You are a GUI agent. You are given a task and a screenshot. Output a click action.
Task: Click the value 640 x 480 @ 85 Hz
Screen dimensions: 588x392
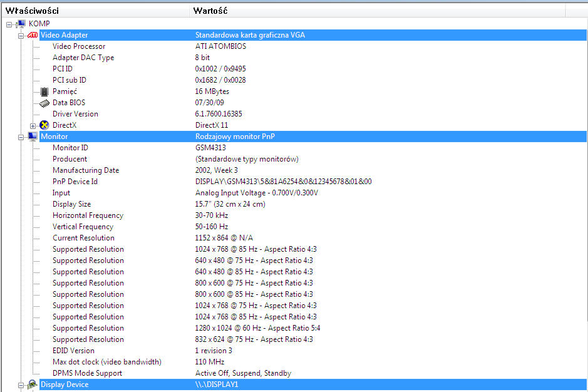point(224,272)
